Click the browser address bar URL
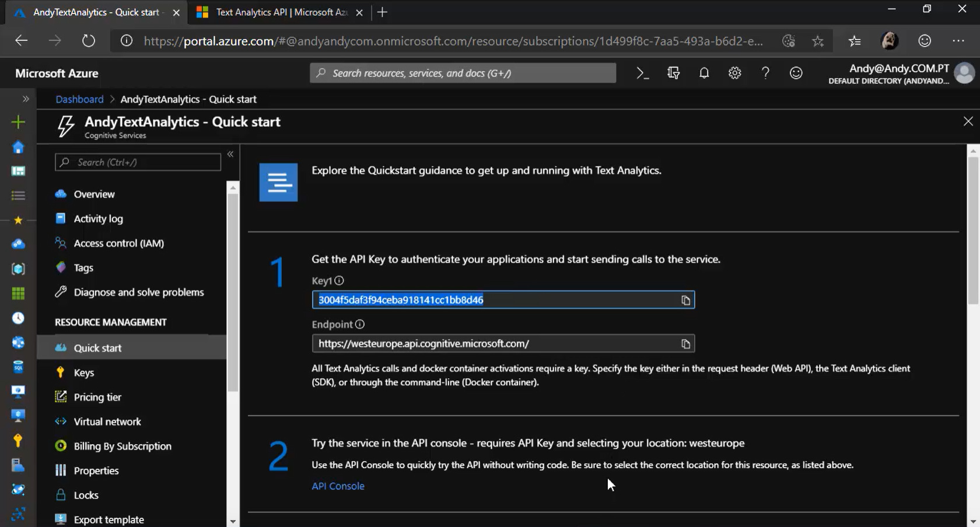This screenshot has width=980, height=527. click(453, 41)
